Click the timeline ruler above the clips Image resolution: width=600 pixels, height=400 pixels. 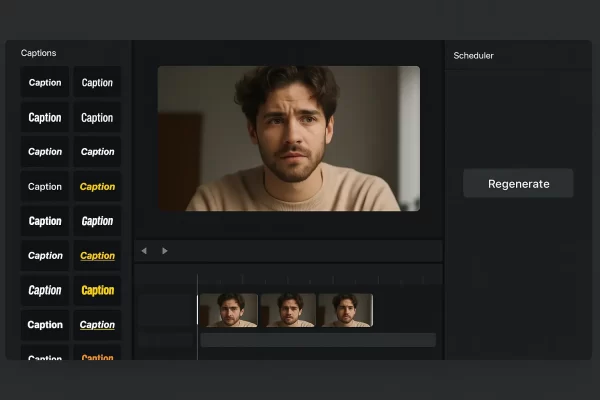(300, 280)
